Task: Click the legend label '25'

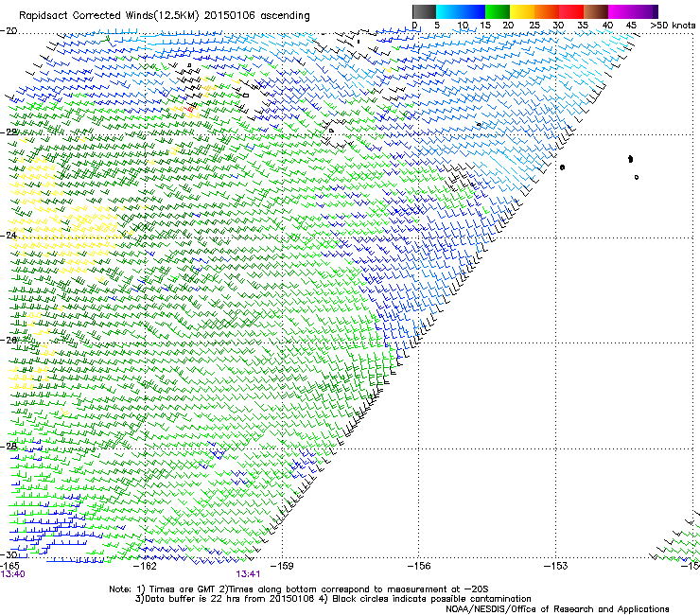Action: (534, 26)
